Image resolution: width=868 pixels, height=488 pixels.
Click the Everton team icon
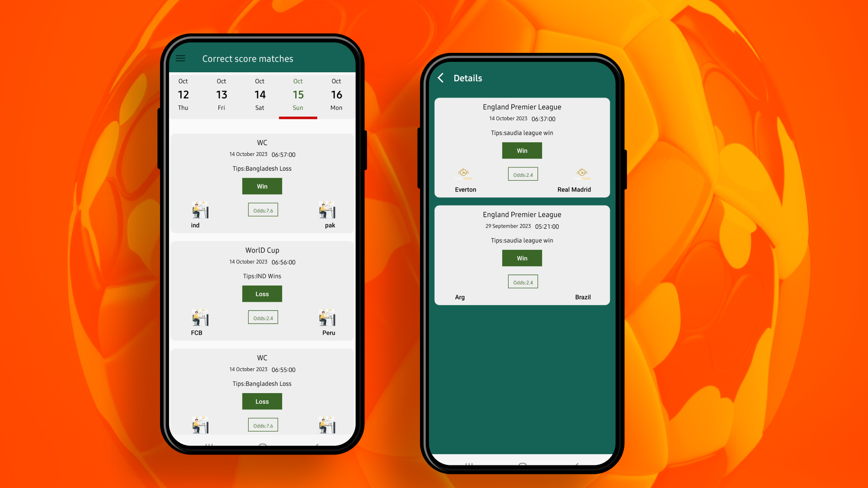pyautogui.click(x=464, y=174)
